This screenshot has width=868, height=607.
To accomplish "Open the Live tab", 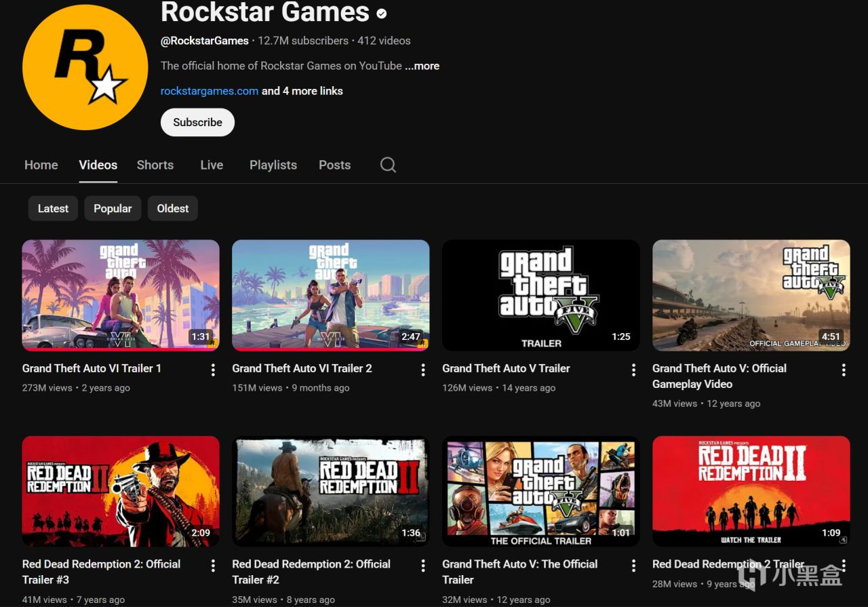I will (x=212, y=165).
